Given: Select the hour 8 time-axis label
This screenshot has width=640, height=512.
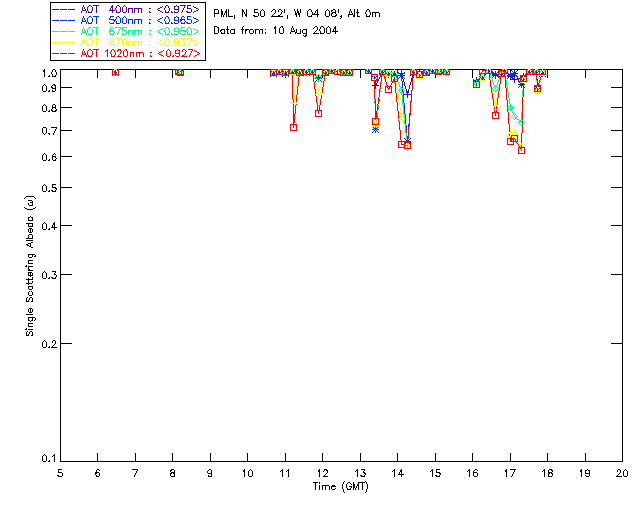Looking at the screenshot, I should [x=173, y=473].
